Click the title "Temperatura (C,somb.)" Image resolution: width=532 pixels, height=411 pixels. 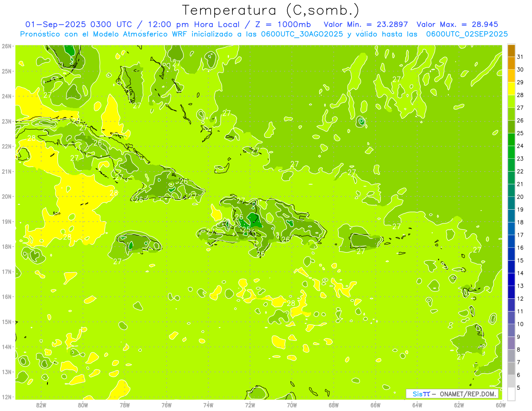click(x=270, y=10)
